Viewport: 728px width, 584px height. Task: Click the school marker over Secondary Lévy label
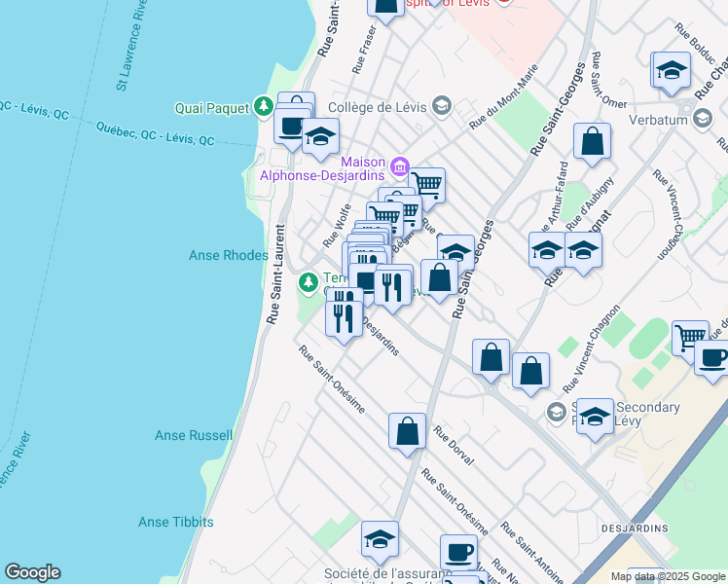tap(595, 419)
